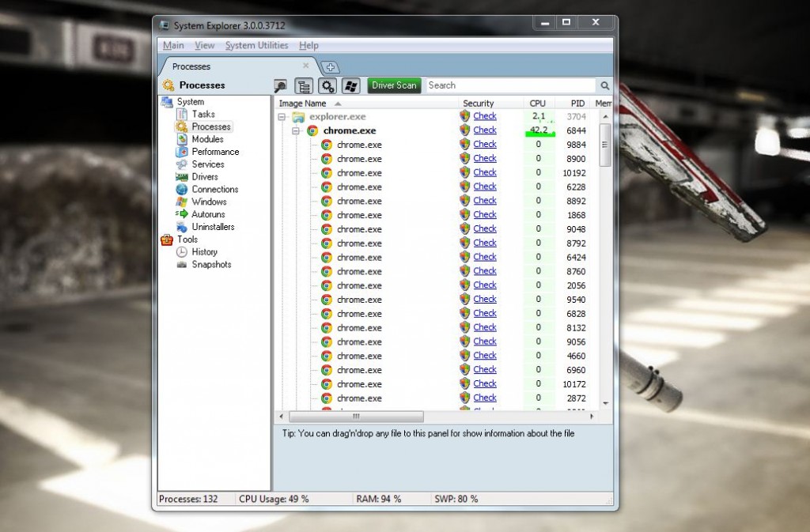This screenshot has width=810, height=532.
Task: Click the Performance icon in the sidebar
Action: pos(182,152)
